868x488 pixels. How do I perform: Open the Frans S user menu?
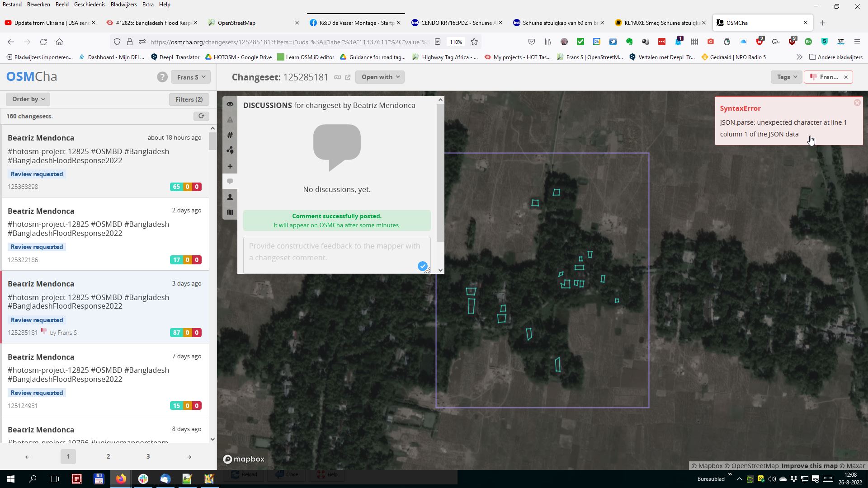(x=190, y=77)
